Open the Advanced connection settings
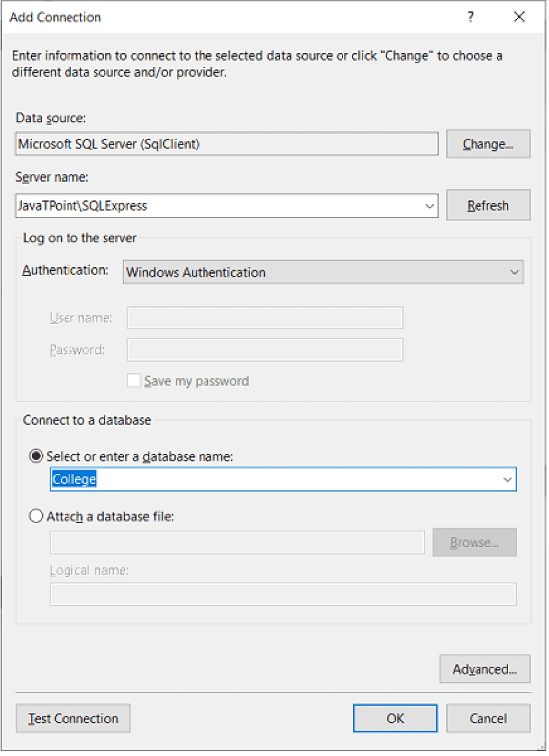This screenshot has height=756, width=549. coord(484,669)
